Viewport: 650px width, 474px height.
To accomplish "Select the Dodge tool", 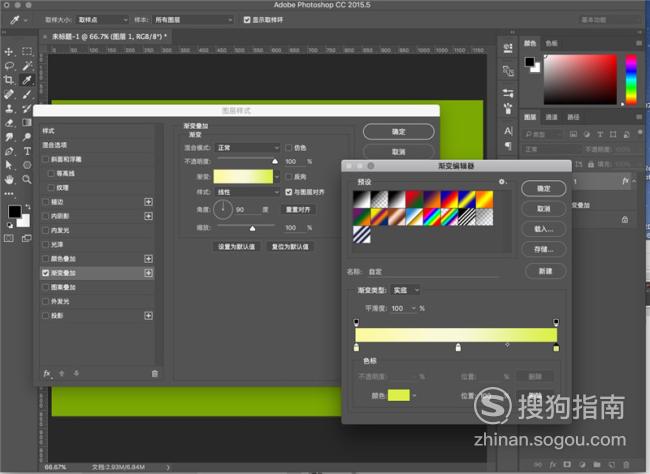I will tap(27, 137).
